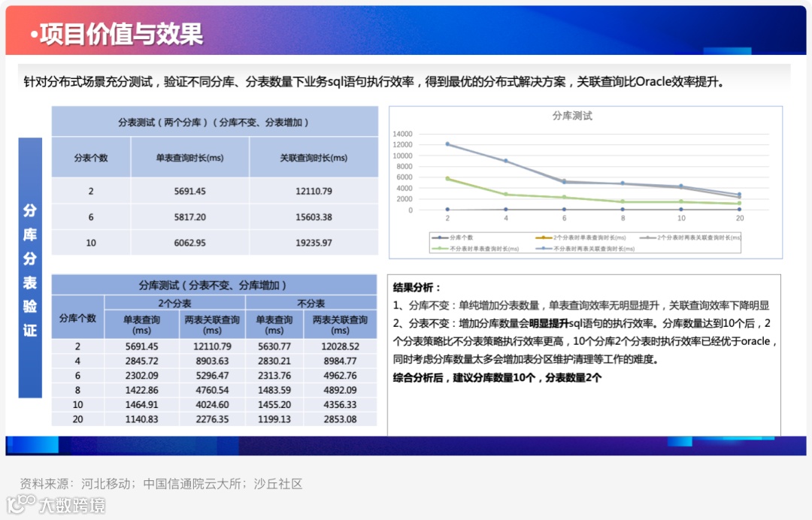
Task: Select cell value 1422.86
Action: point(141,390)
